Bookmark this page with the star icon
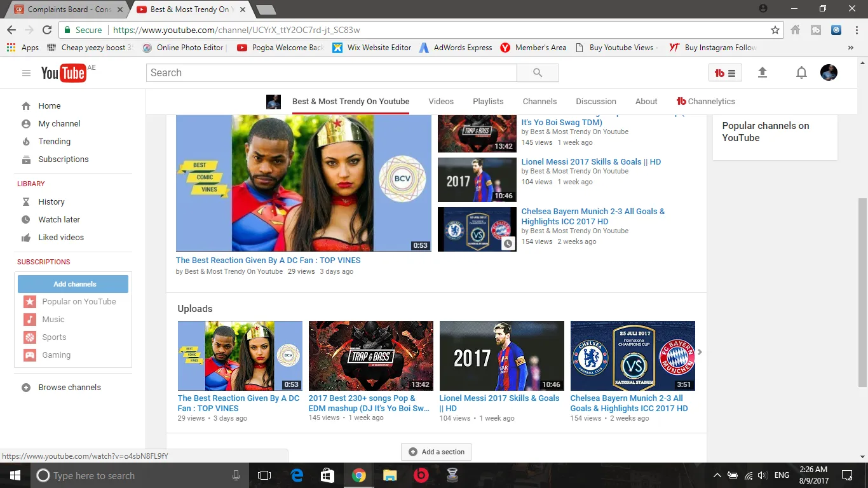Viewport: 868px width, 488px height. [x=775, y=30]
